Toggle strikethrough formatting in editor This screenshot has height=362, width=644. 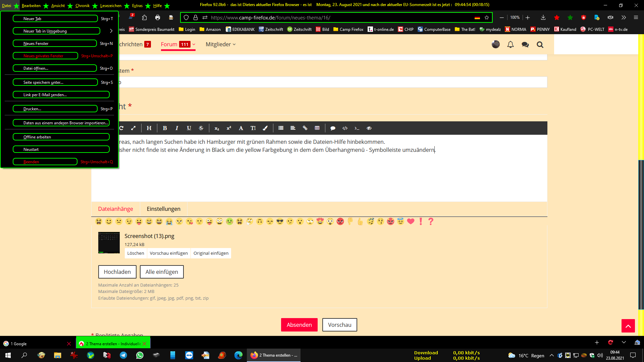coord(201,128)
